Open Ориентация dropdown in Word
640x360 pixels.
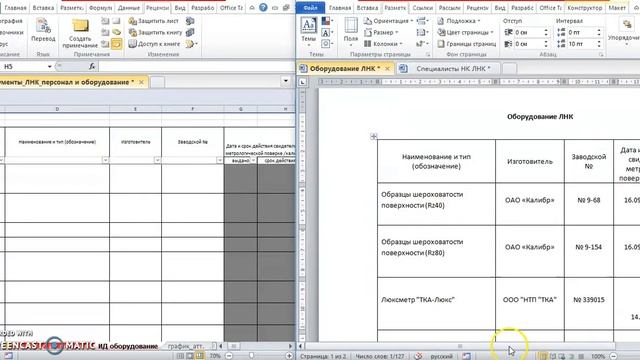(388, 21)
